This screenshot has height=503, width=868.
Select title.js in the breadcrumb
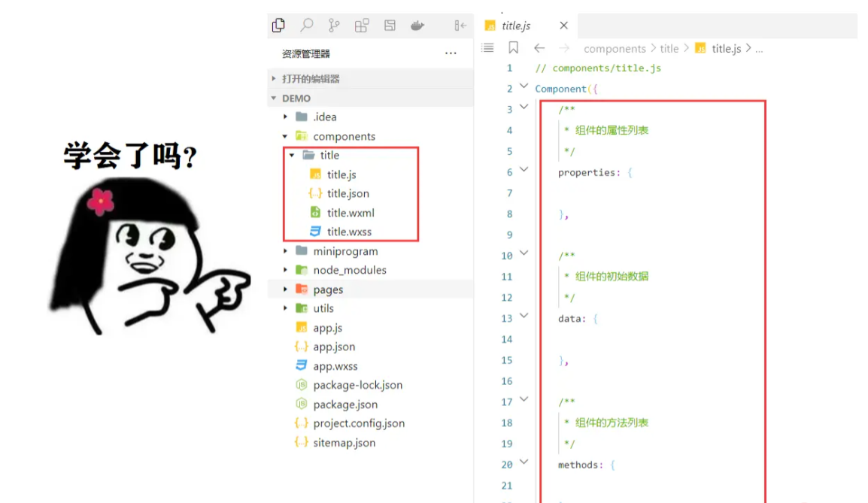[x=727, y=49]
